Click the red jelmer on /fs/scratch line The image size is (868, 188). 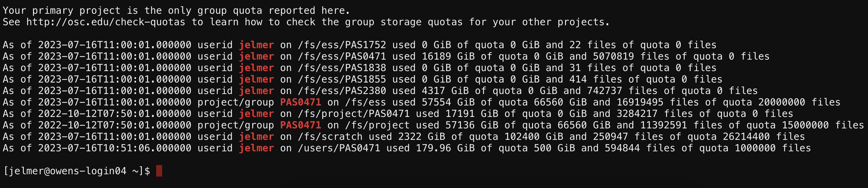257,137
